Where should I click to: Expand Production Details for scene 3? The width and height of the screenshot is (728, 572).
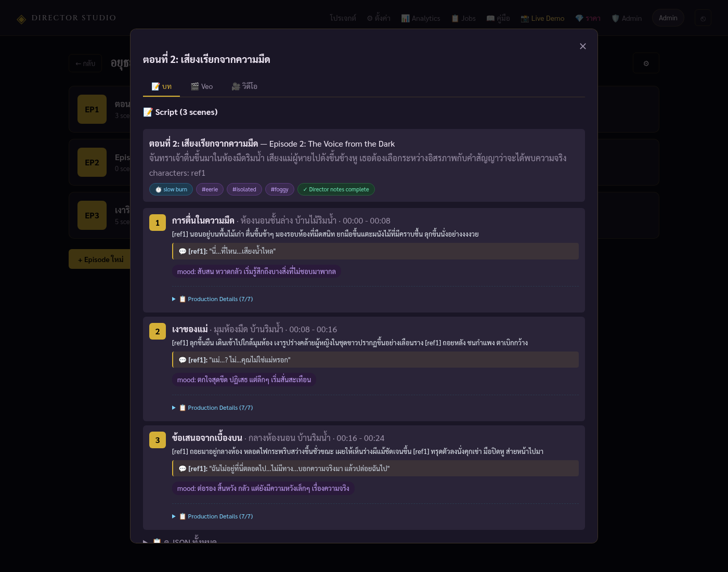pos(213,516)
